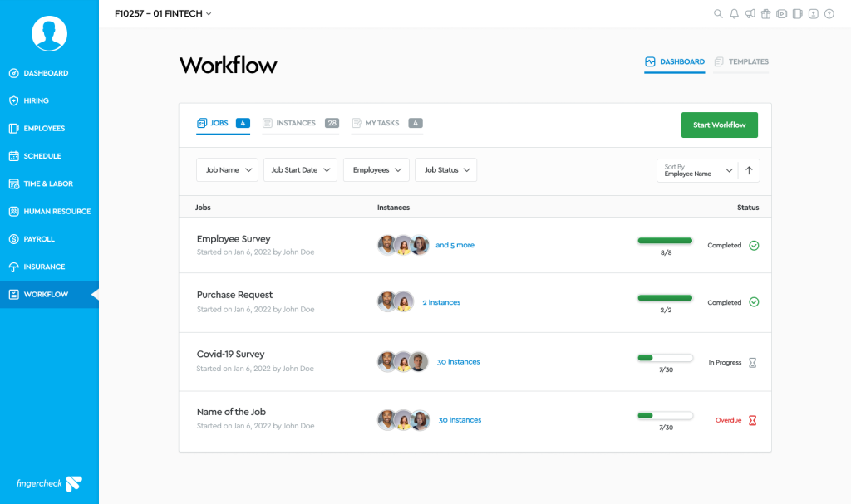Viewport: 851px width, 504px height.
Task: Toggle sort direction arrow button
Action: pyautogui.click(x=749, y=170)
